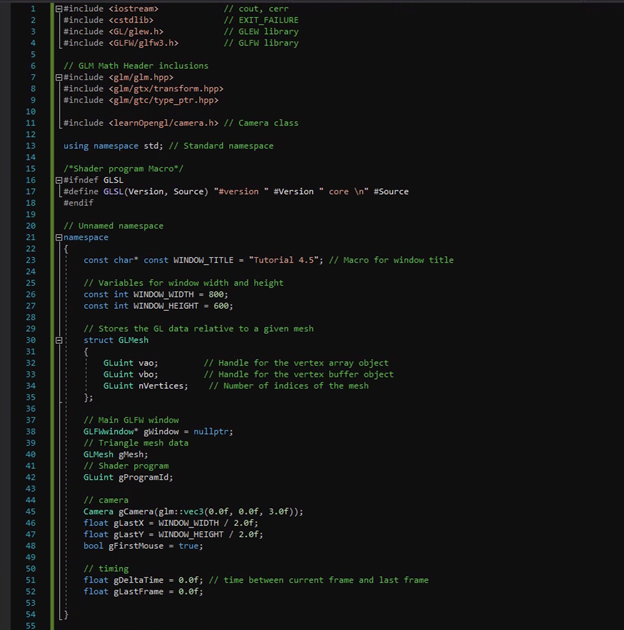Image resolution: width=624 pixels, height=630 pixels.
Task: Click the true keyword on line 48
Action: tap(188, 546)
